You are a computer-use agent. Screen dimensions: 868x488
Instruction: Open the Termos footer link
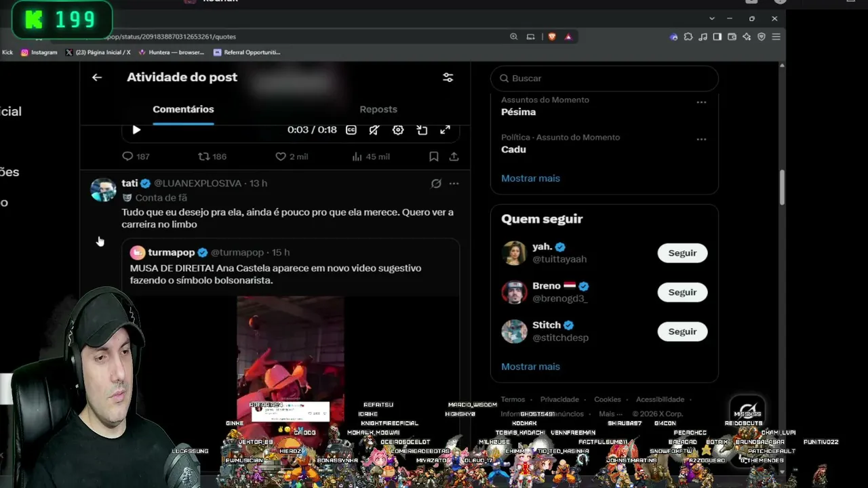[x=513, y=399]
